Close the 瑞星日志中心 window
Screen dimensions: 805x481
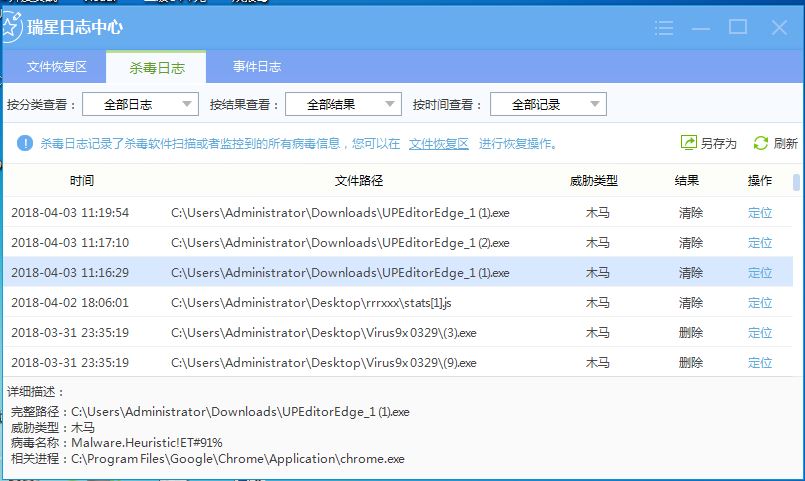[779, 27]
